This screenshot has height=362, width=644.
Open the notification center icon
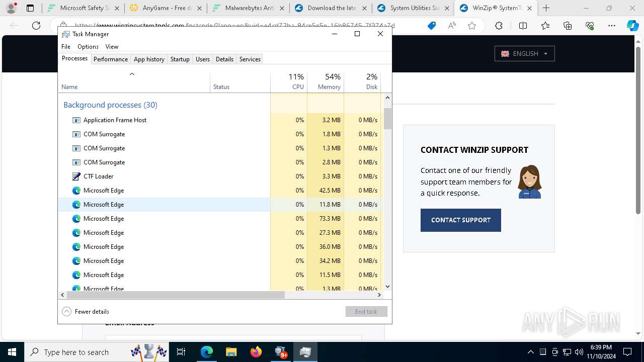[627, 352]
